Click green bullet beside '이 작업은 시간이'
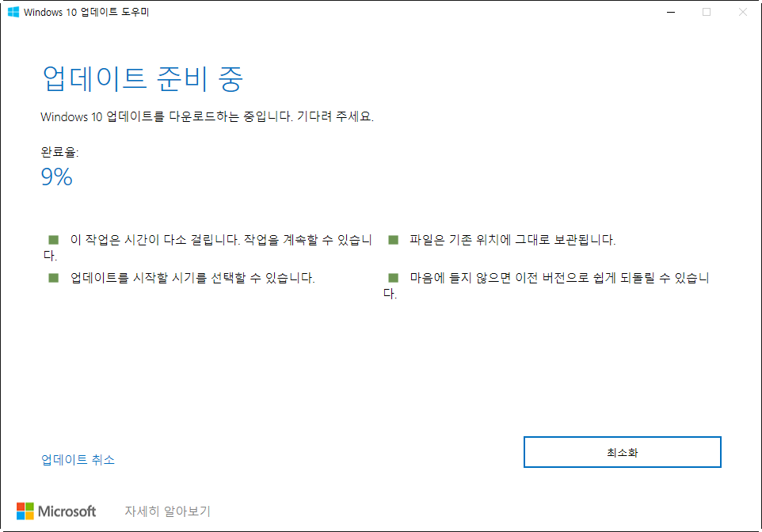The height and width of the screenshot is (532, 762). pos(53,240)
